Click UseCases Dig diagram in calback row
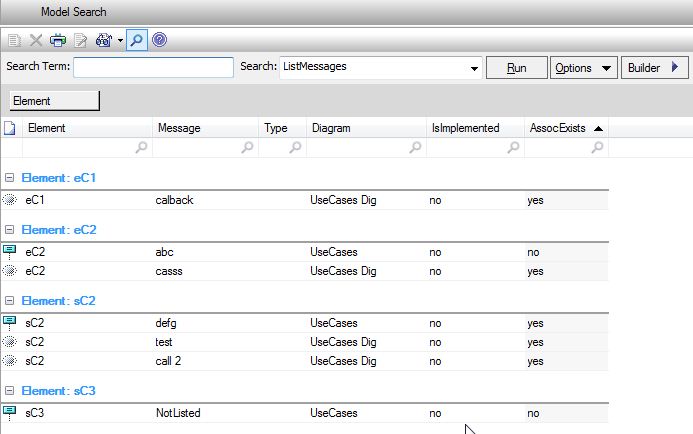 (343, 200)
